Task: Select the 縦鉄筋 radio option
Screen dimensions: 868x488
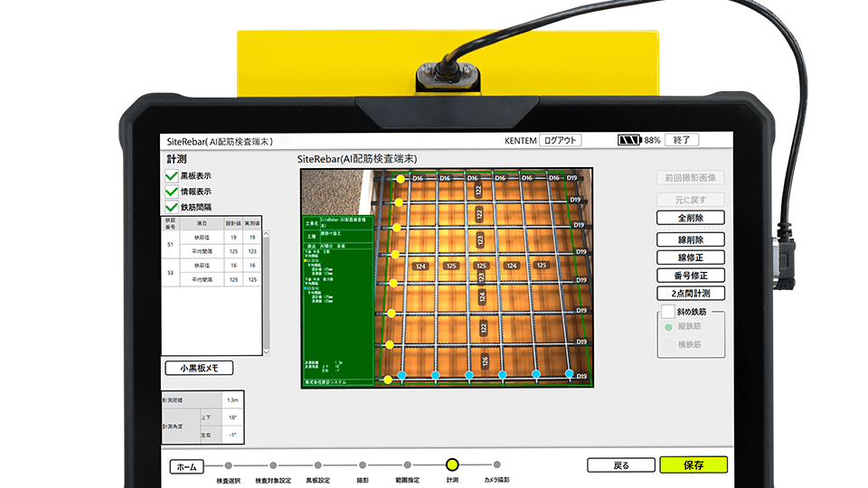Action: pos(668,327)
